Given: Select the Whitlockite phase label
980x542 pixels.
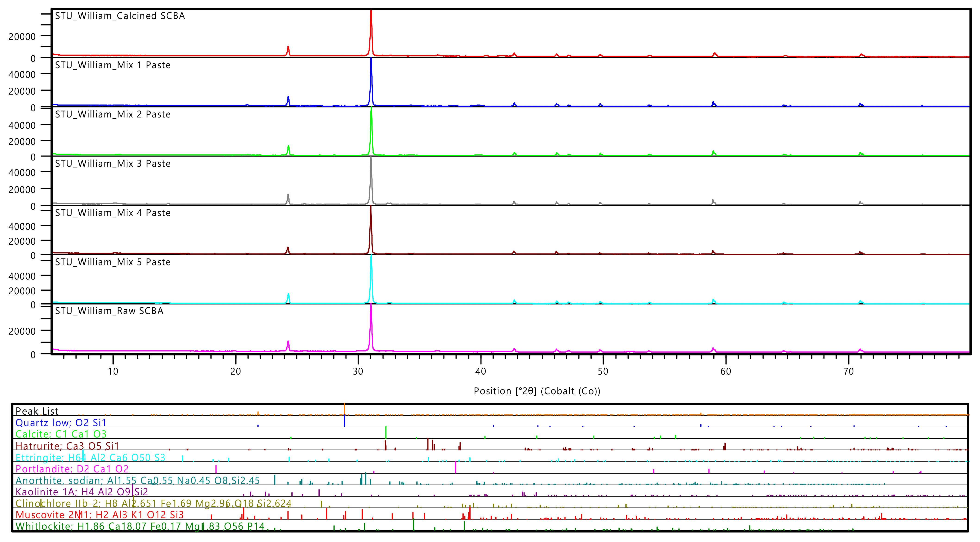Looking at the screenshot, I should tap(140, 527).
